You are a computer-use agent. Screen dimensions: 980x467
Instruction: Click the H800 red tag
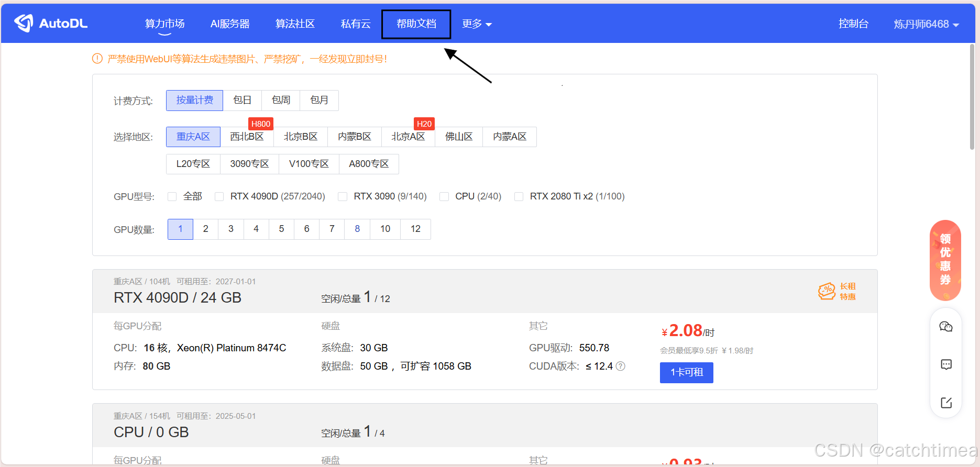[261, 124]
